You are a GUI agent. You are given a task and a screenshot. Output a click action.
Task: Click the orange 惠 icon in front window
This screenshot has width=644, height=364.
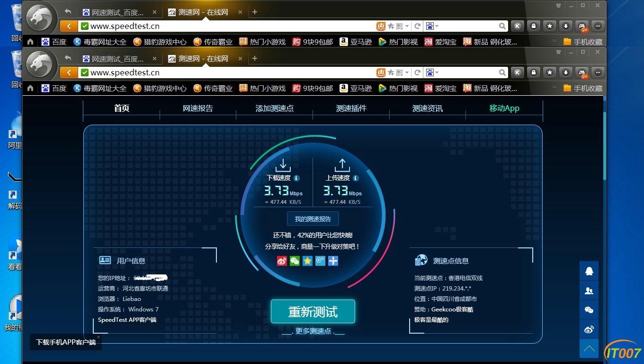click(381, 73)
